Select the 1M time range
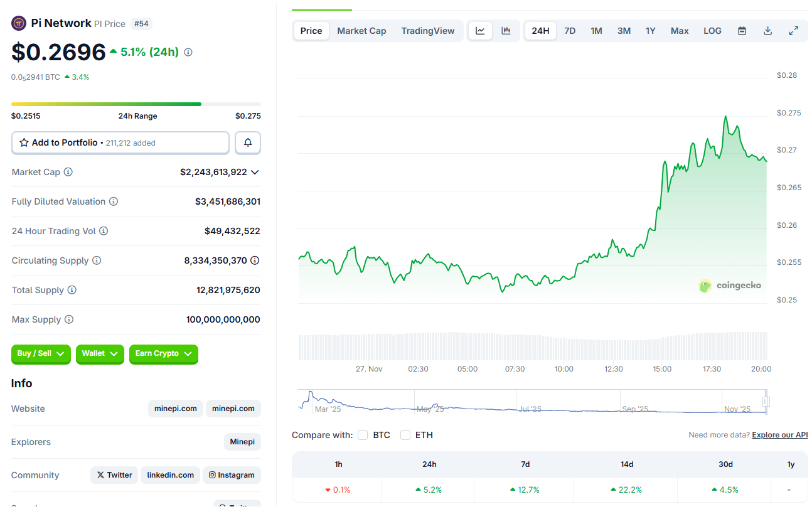This screenshot has height=509, width=812. point(596,31)
